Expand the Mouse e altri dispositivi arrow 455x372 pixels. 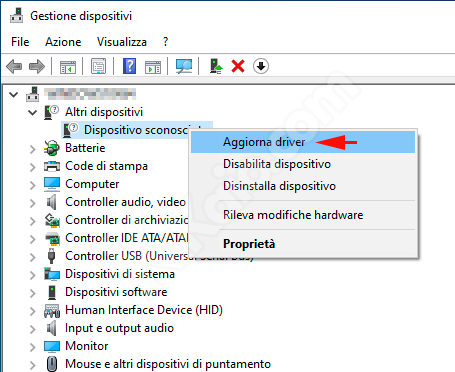(x=32, y=365)
